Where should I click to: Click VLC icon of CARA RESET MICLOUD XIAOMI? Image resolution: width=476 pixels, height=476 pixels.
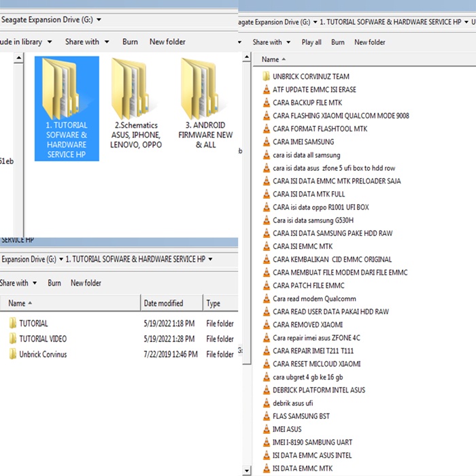(x=267, y=364)
